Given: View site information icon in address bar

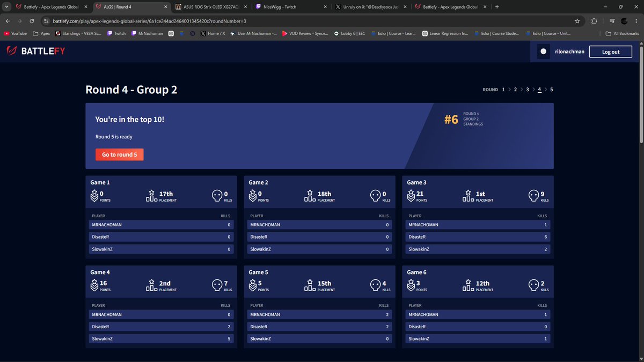Looking at the screenshot, I should click(x=47, y=21).
